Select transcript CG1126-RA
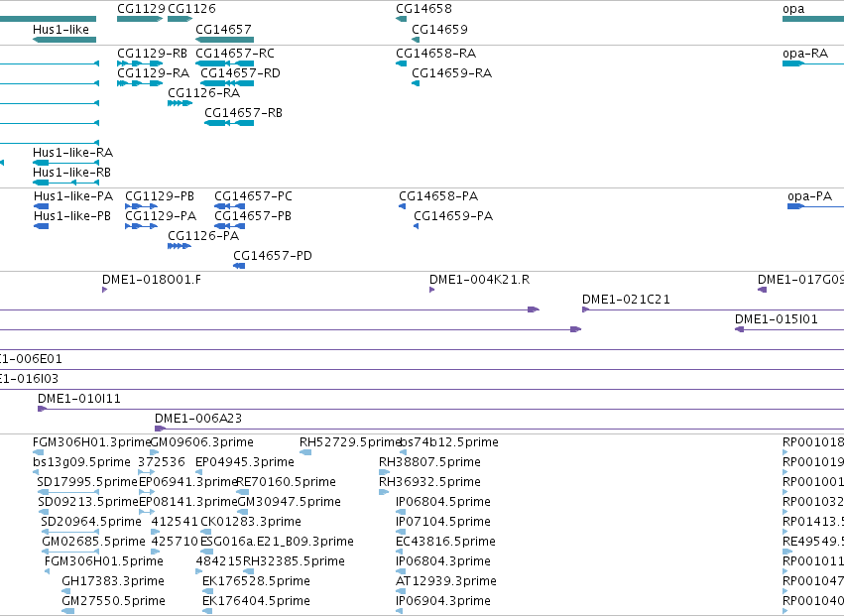844x616 pixels. pos(204,93)
